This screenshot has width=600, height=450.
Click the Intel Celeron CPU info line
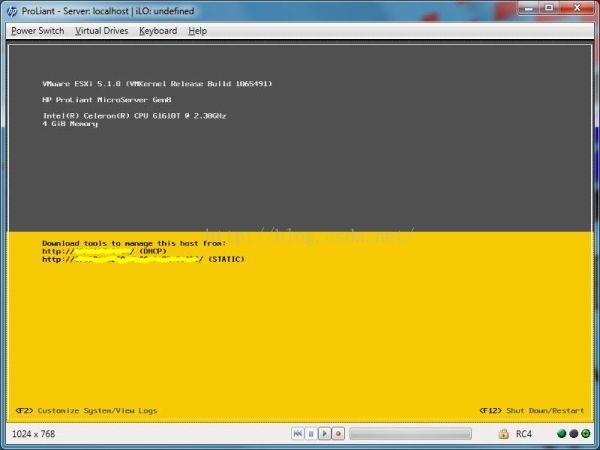[x=134, y=116]
